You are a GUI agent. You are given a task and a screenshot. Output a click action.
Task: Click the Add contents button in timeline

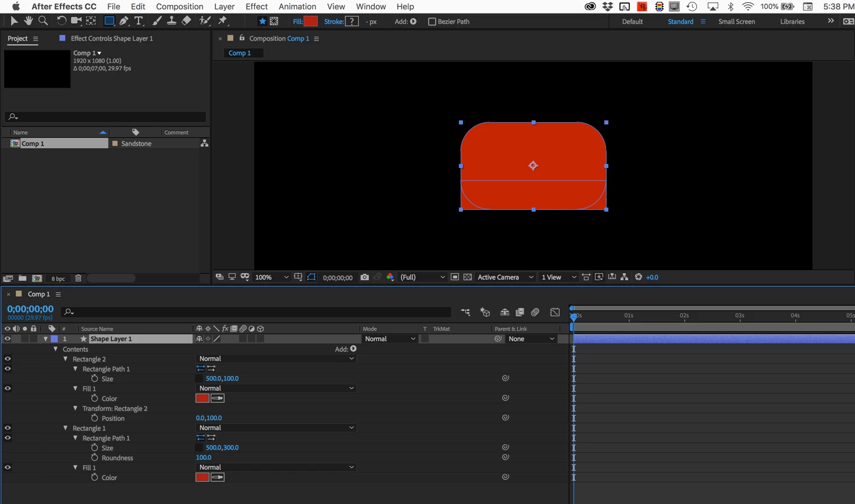(353, 349)
